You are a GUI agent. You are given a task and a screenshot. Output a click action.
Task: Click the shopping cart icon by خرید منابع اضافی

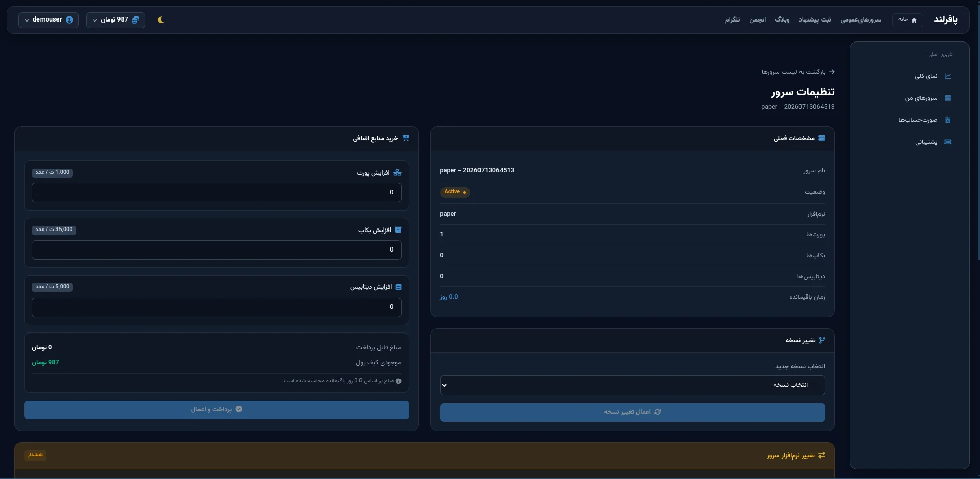tap(406, 138)
